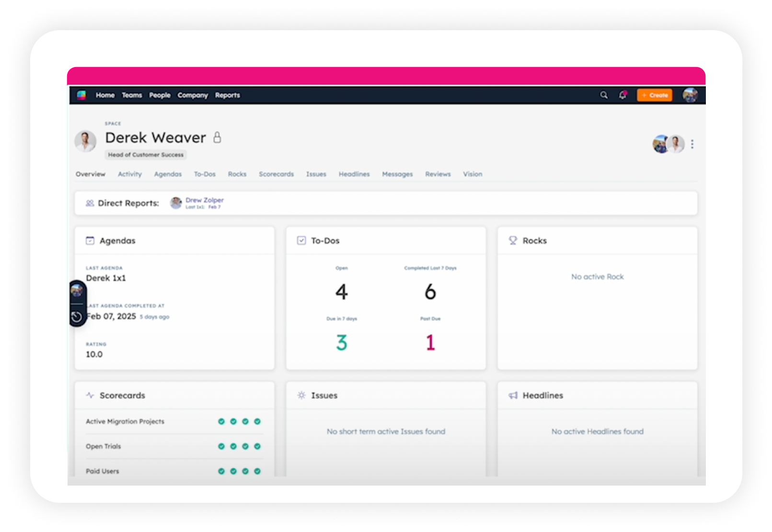This screenshot has width=772, height=532.
Task: Open the Teams menu
Action: coord(132,95)
